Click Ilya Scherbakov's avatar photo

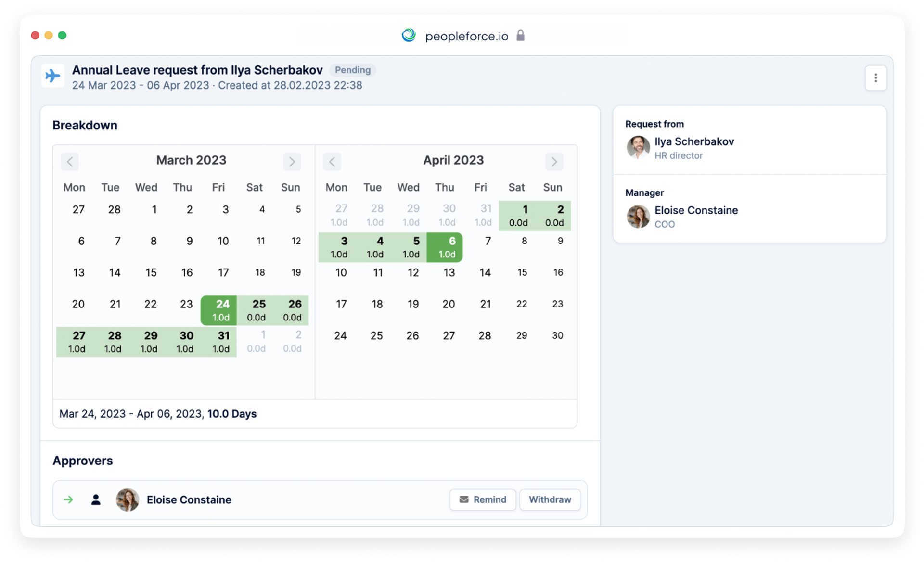click(x=638, y=147)
